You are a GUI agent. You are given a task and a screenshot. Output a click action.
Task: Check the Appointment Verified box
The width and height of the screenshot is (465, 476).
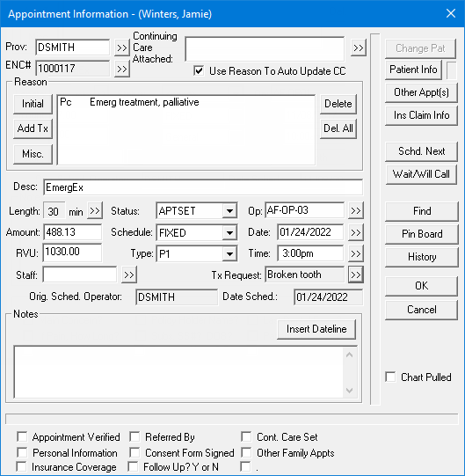point(22,436)
